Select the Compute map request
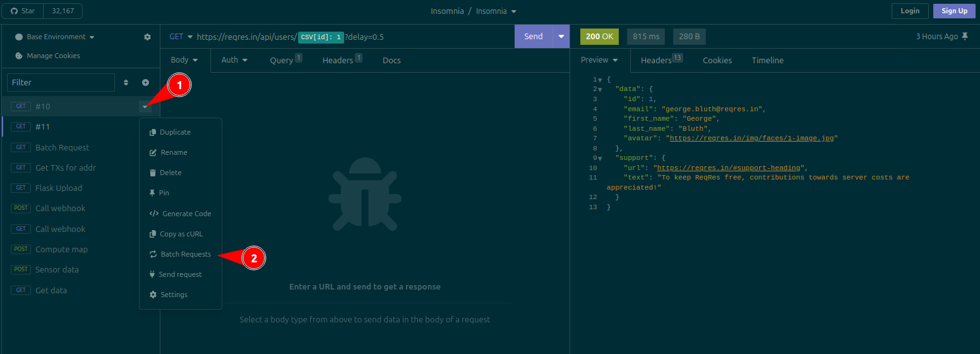980x354 pixels. click(x=80, y=249)
